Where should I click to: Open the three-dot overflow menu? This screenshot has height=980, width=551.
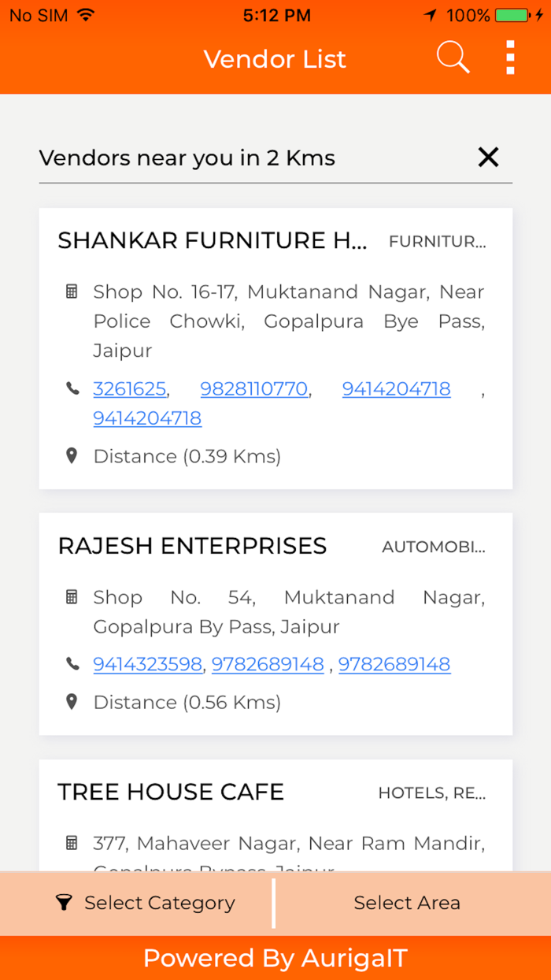(x=510, y=58)
